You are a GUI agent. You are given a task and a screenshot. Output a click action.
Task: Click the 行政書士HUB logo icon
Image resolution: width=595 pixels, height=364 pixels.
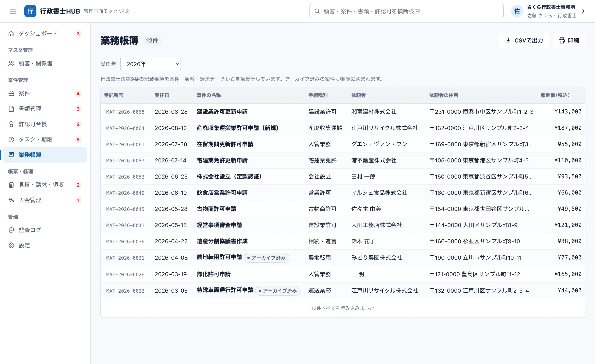pyautogui.click(x=30, y=11)
